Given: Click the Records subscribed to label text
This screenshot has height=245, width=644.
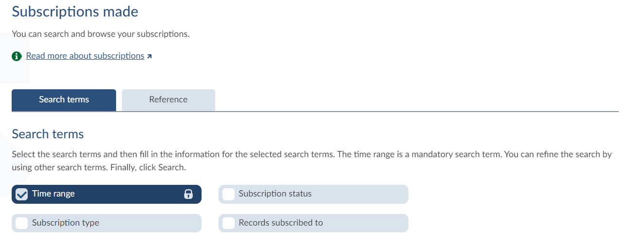Looking at the screenshot, I should [x=281, y=223].
